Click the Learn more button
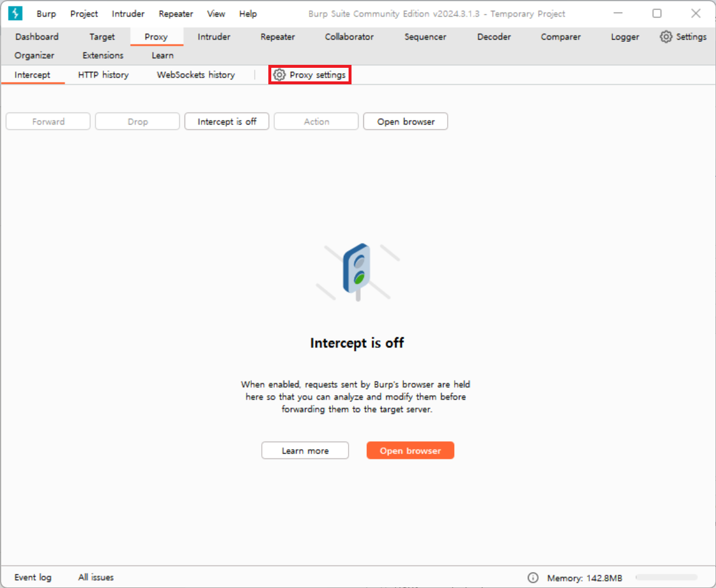Image resolution: width=716 pixels, height=588 pixels. (x=305, y=451)
